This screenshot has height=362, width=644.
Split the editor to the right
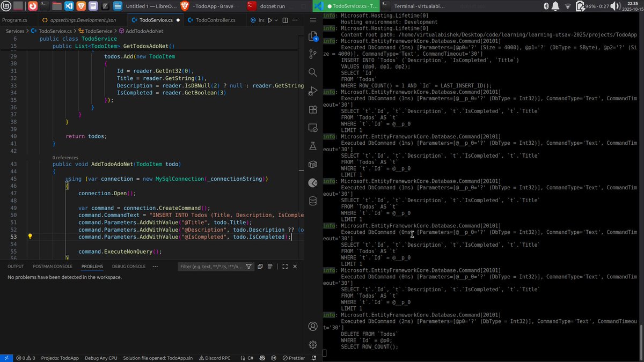point(285,20)
